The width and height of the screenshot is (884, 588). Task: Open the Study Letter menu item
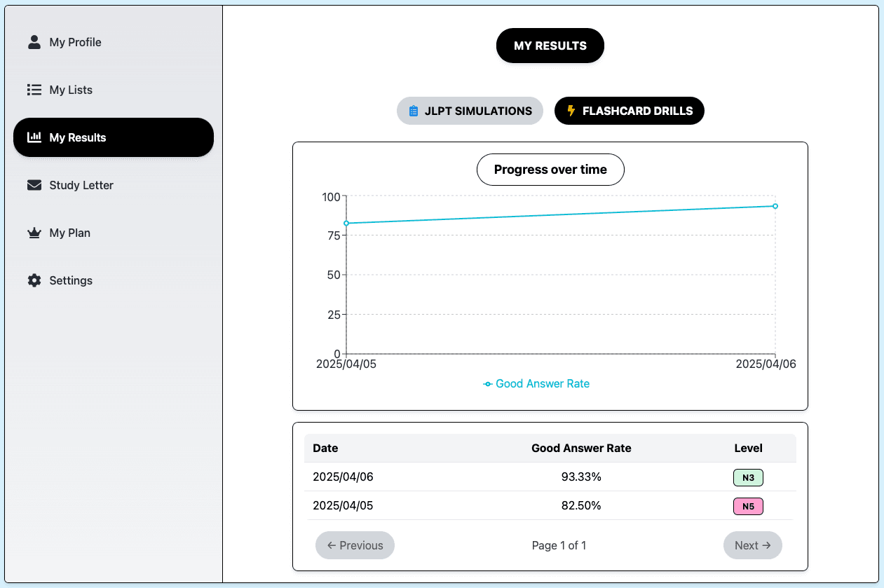click(81, 185)
